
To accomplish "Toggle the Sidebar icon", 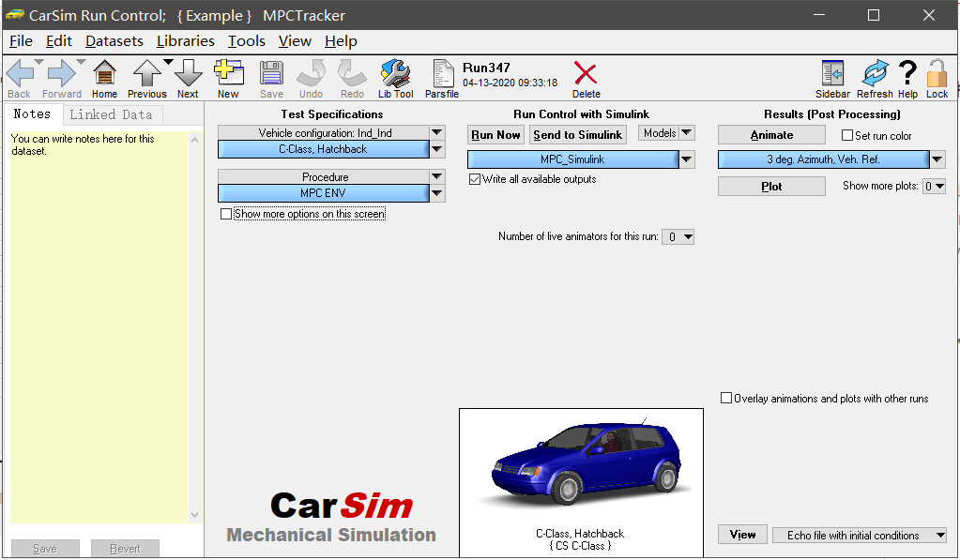I will (832, 73).
